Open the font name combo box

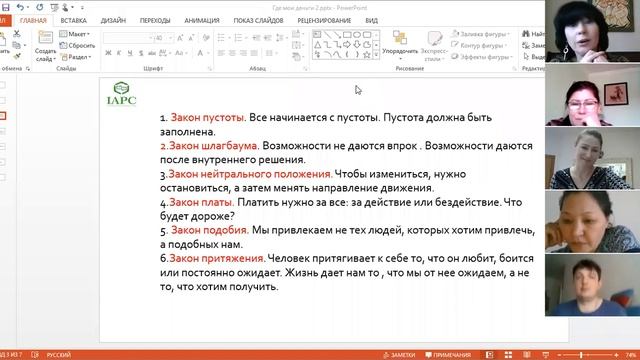coord(128,38)
